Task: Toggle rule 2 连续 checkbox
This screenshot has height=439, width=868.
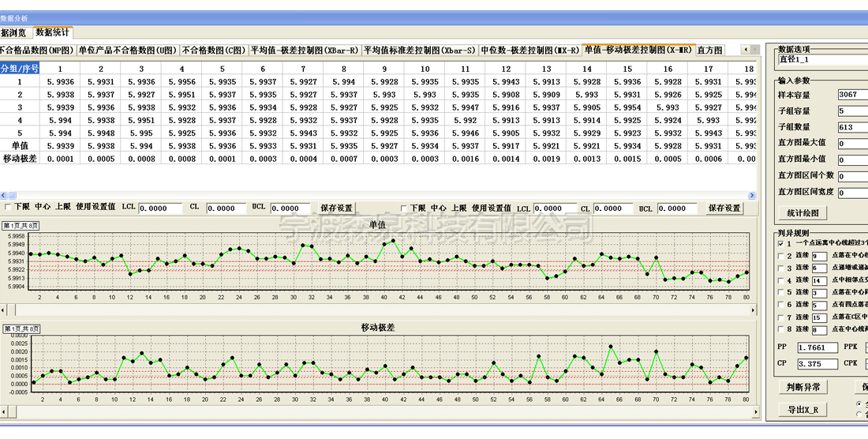Action: tap(780, 256)
